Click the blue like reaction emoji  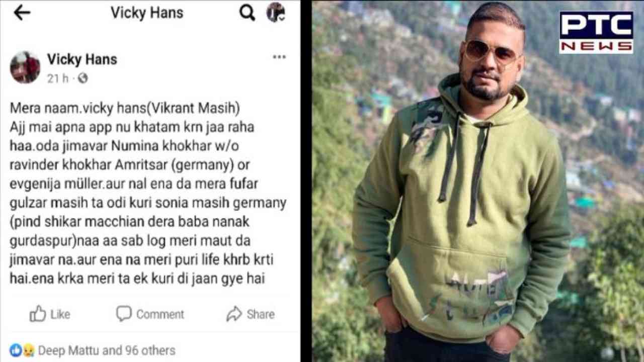coord(15,350)
